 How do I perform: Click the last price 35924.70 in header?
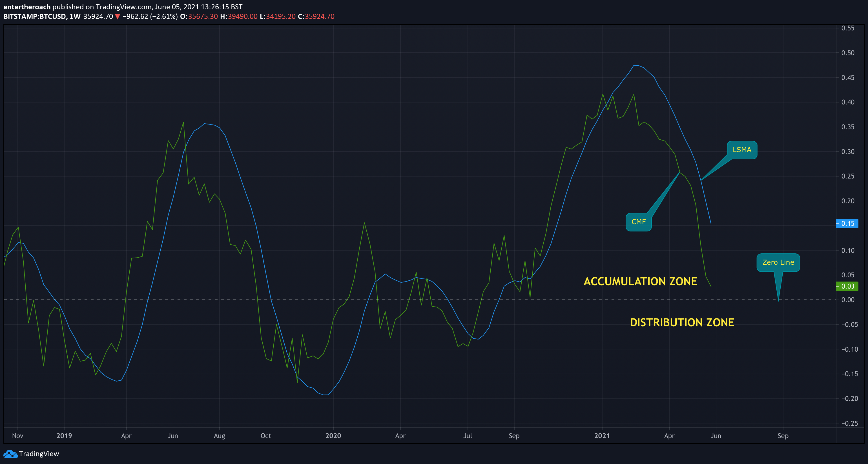tap(98, 17)
